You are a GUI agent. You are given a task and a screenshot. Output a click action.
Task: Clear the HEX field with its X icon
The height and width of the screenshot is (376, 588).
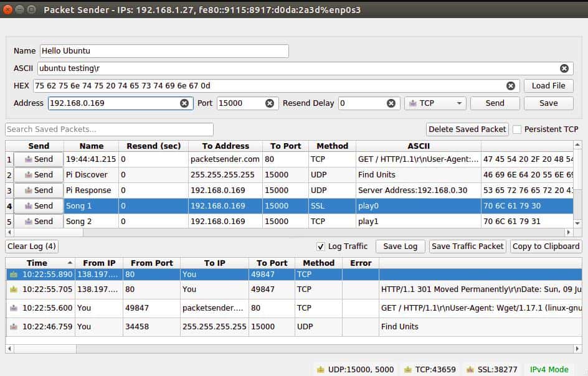click(x=510, y=86)
